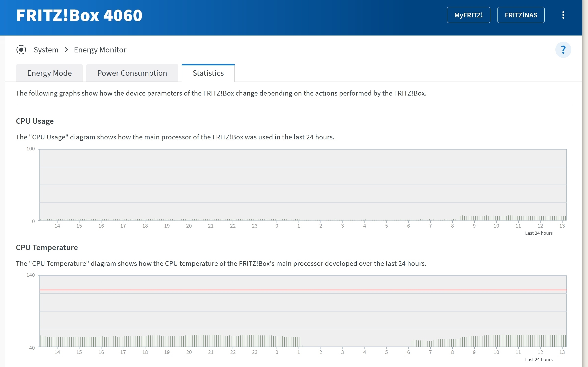Viewport: 588px width, 367px height.
Task: Click hour label 20 on CPU Usage chart
Action: point(189,226)
